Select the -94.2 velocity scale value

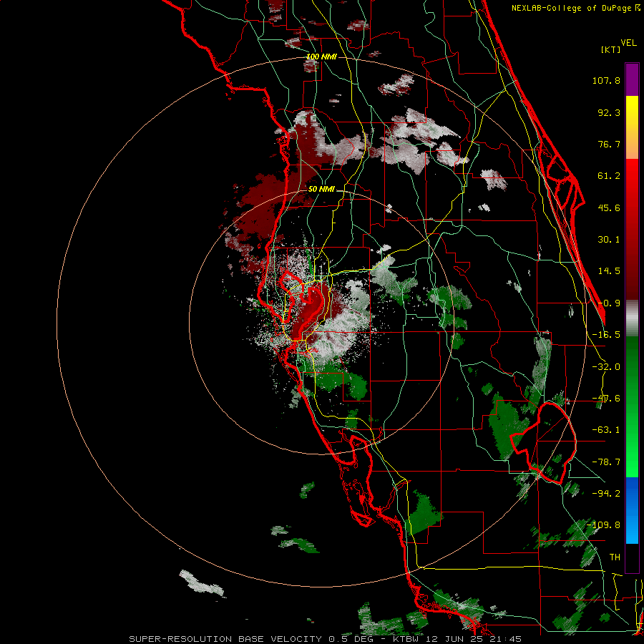pos(606,493)
